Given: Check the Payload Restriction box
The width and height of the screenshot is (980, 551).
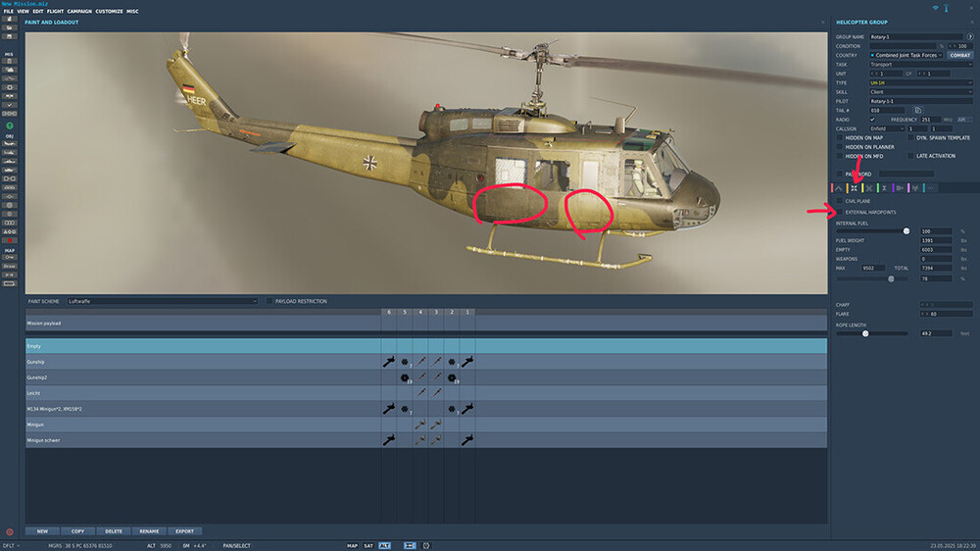Looking at the screenshot, I should click(270, 301).
